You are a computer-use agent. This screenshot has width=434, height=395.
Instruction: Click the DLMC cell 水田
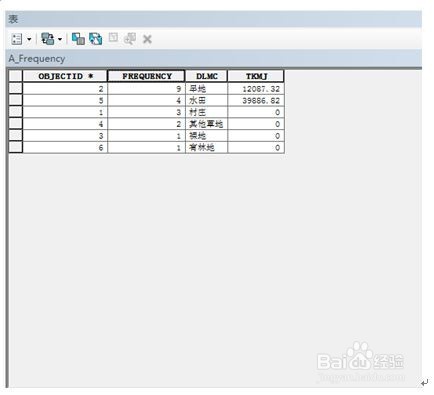click(206, 100)
